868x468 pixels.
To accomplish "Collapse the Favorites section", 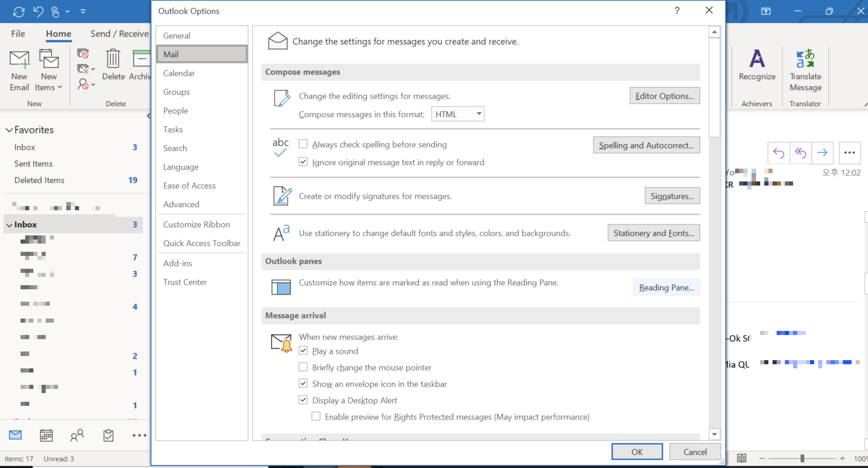I will click(x=9, y=130).
